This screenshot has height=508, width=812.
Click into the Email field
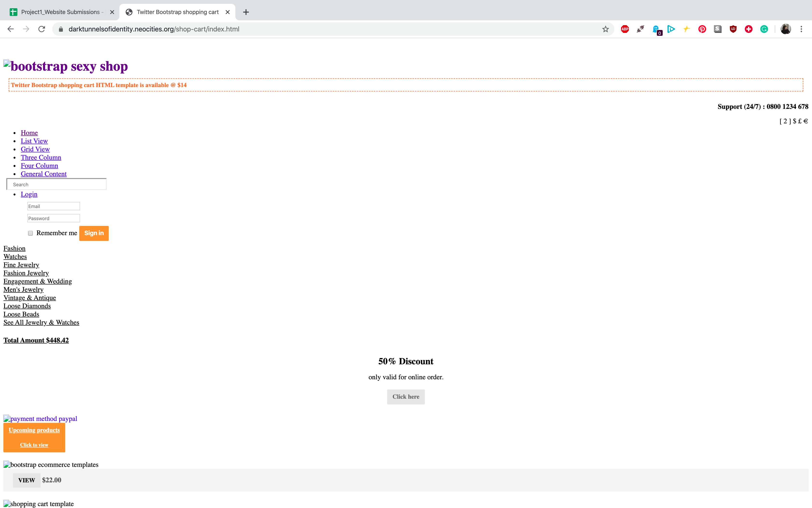point(53,206)
